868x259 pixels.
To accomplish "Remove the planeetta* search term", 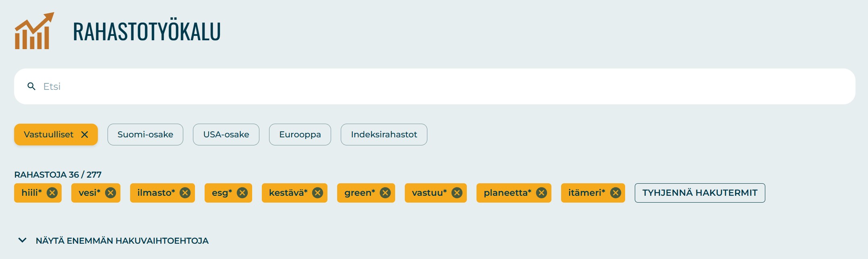I will tap(542, 193).
